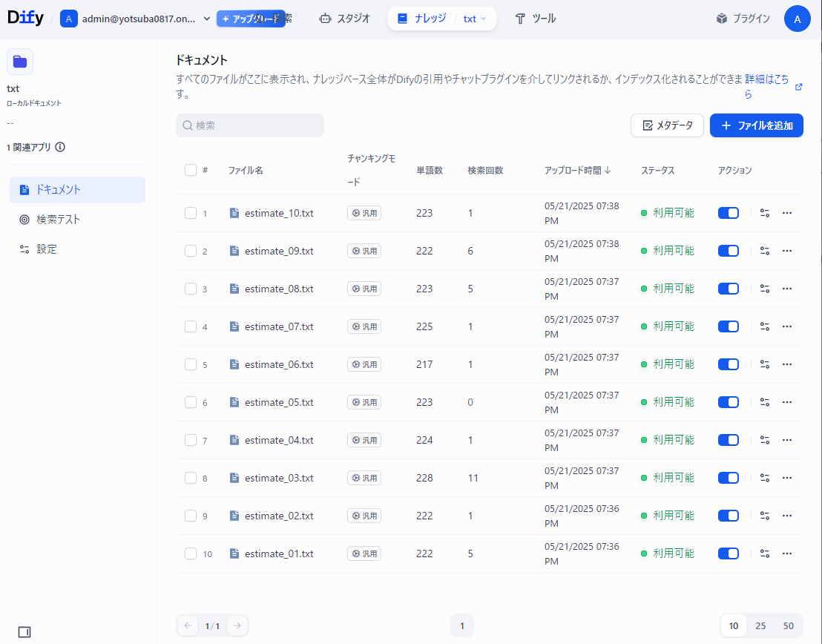Open settings icon for estimate_01.txt row
Viewport: 822px width, 644px height.
(765, 553)
